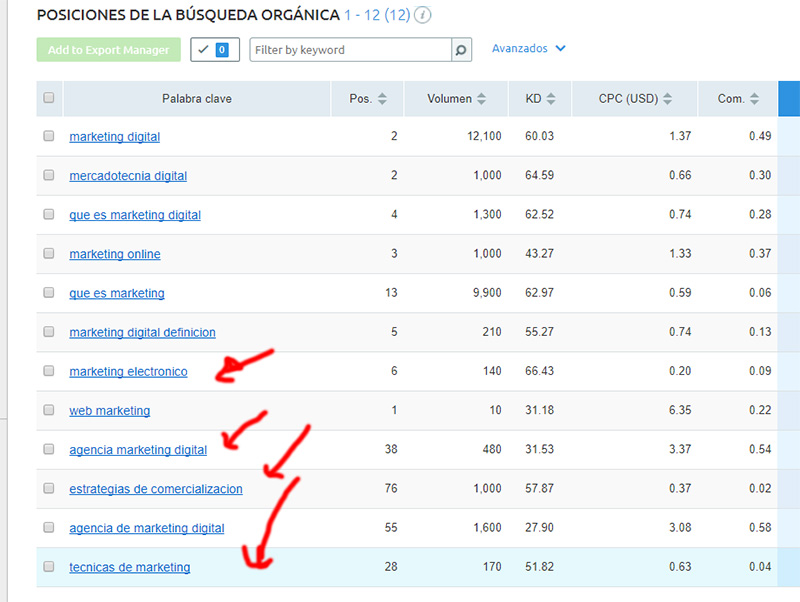Open the que es marketing keyword link
800x602 pixels.
coord(117,293)
